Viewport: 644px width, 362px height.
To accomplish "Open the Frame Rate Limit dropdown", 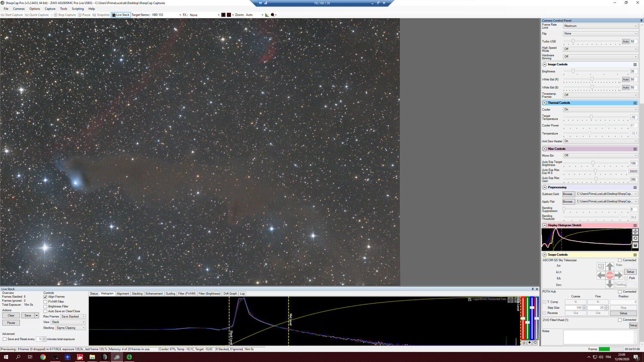I will click(600, 26).
